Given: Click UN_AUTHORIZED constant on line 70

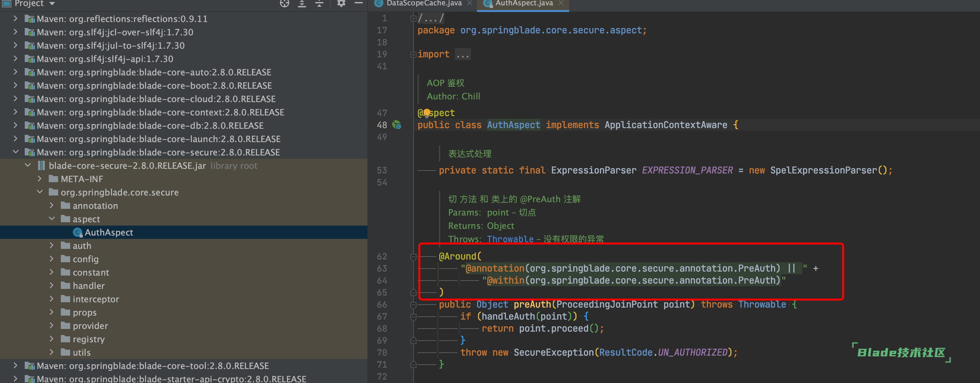Looking at the screenshot, I should tap(692, 352).
